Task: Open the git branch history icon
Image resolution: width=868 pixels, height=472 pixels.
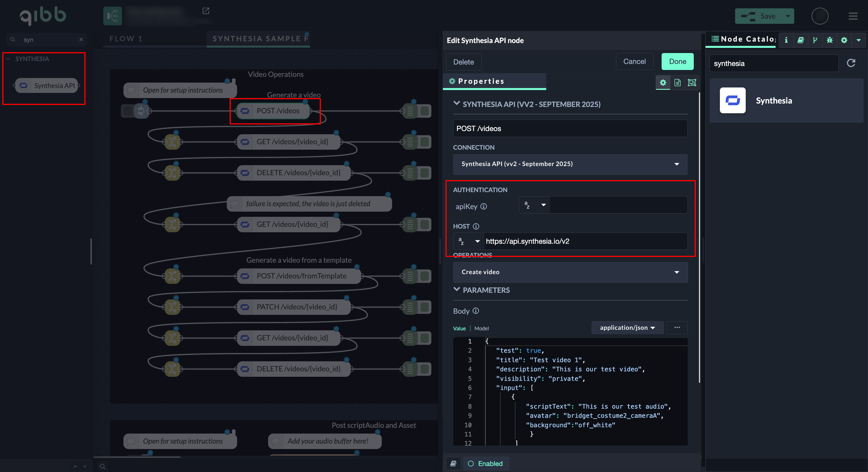Action: (x=815, y=40)
